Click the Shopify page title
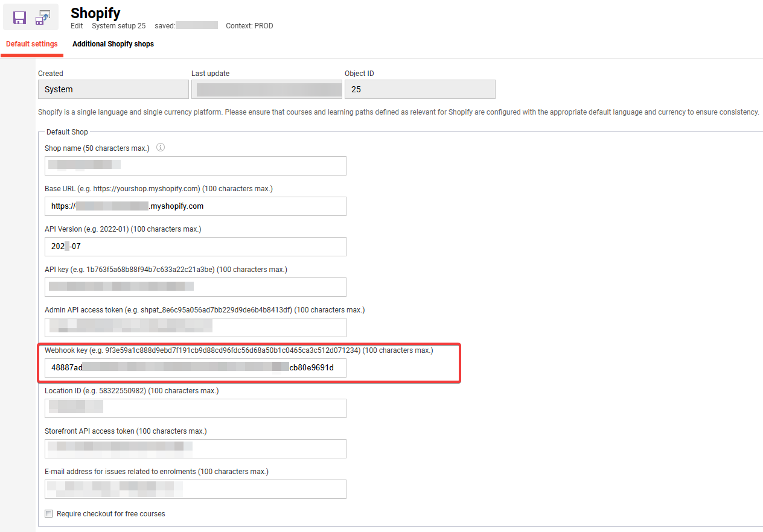Image resolution: width=763 pixels, height=532 pixels. pos(95,13)
